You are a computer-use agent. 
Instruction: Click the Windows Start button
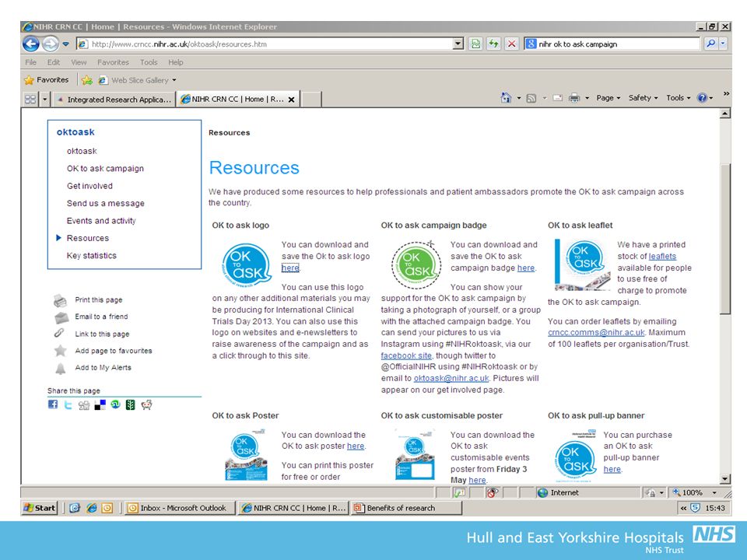pyautogui.click(x=40, y=508)
